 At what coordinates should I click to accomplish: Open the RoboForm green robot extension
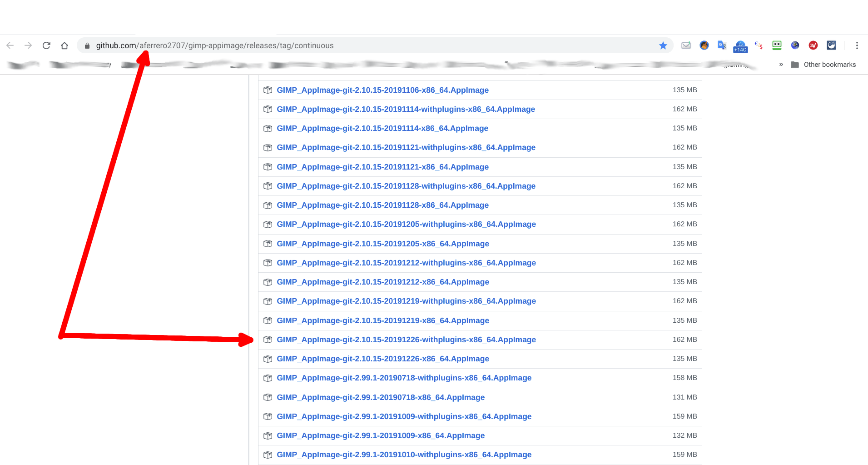click(x=777, y=45)
